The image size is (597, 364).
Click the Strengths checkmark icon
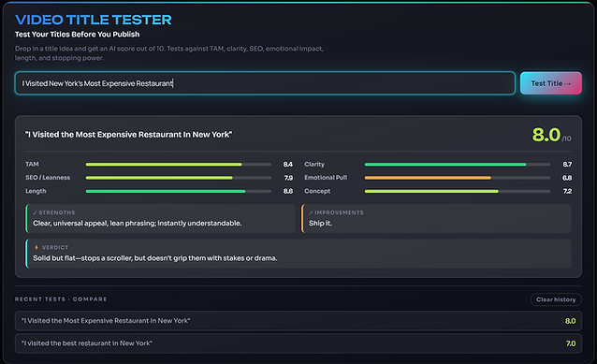pyautogui.click(x=35, y=212)
